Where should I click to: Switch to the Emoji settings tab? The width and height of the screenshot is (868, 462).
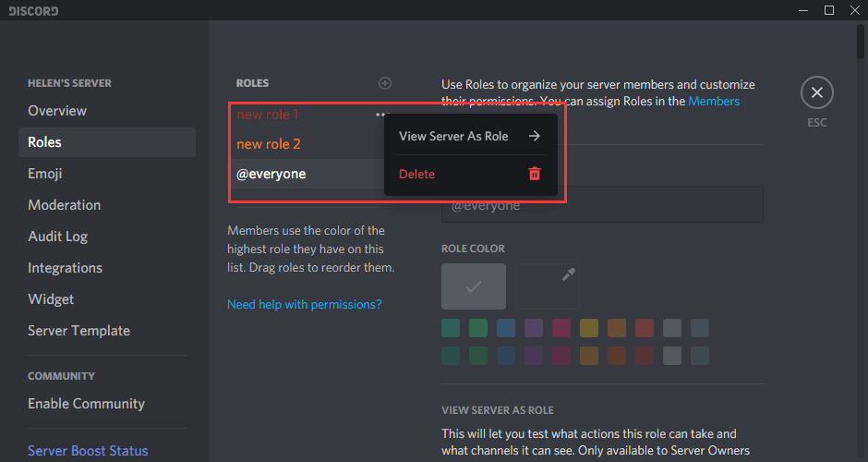click(45, 174)
